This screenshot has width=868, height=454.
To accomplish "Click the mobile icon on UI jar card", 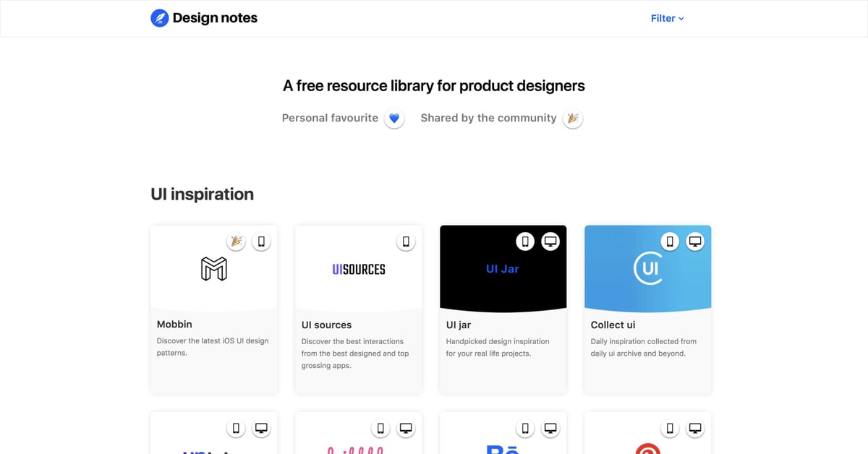I will [526, 241].
